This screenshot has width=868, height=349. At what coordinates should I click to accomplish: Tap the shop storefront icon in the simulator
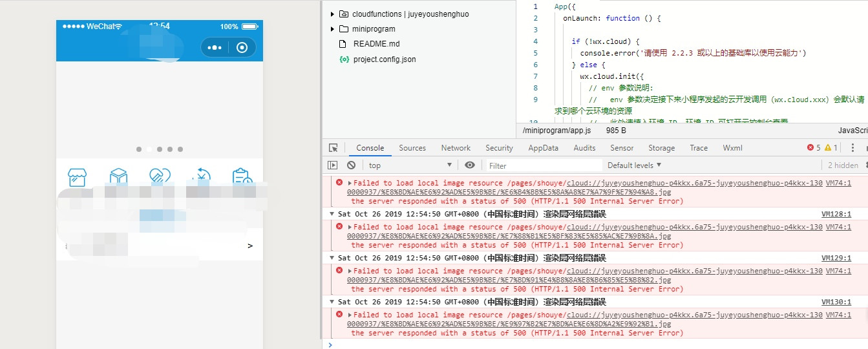(x=77, y=176)
